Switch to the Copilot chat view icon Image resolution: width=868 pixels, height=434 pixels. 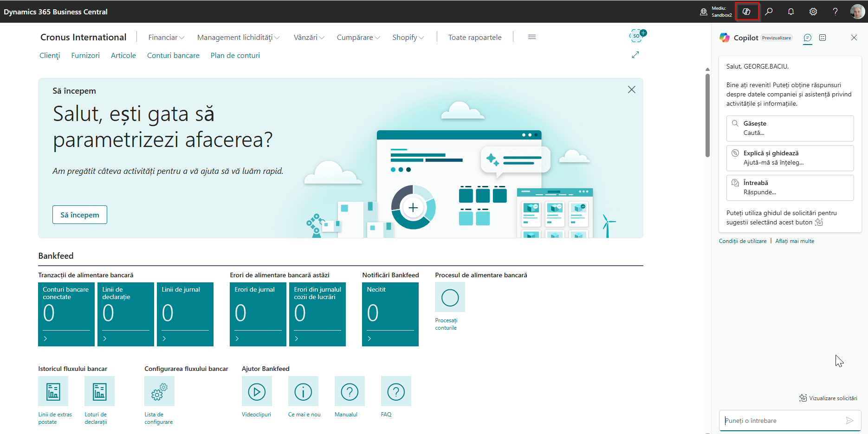click(808, 38)
